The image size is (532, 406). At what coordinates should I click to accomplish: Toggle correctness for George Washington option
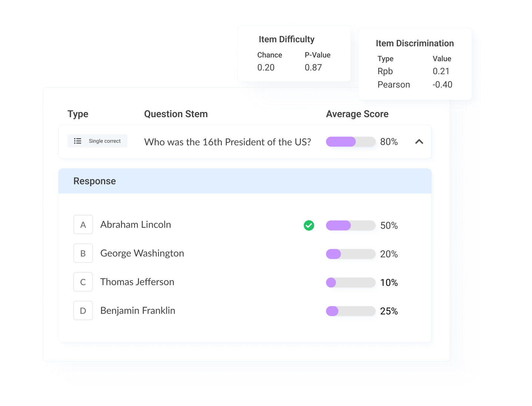(309, 254)
